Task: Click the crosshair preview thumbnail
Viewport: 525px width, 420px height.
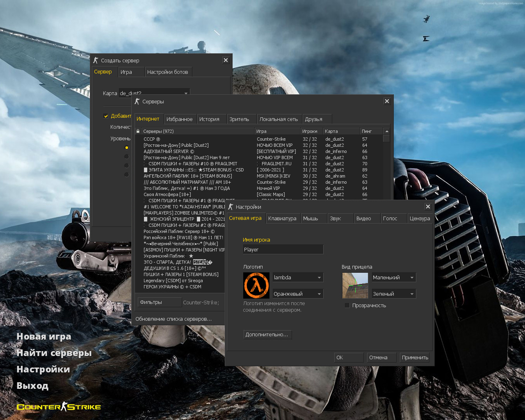Action: pos(355,285)
